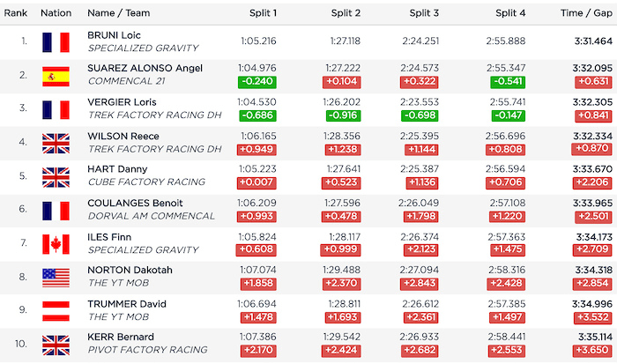This screenshot has width=617, height=364.
Task: Click Bruni's final time 3:31.464
Action: pyautogui.click(x=589, y=41)
